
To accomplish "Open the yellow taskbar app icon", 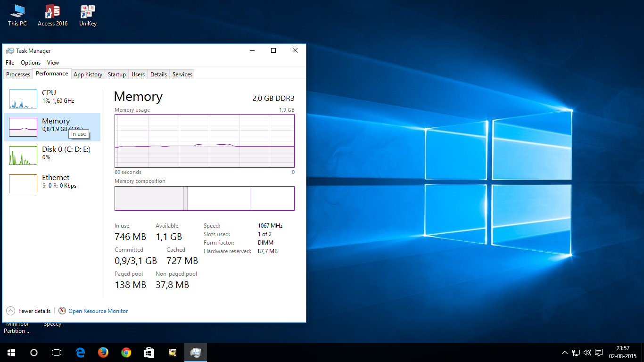I will tap(173, 353).
